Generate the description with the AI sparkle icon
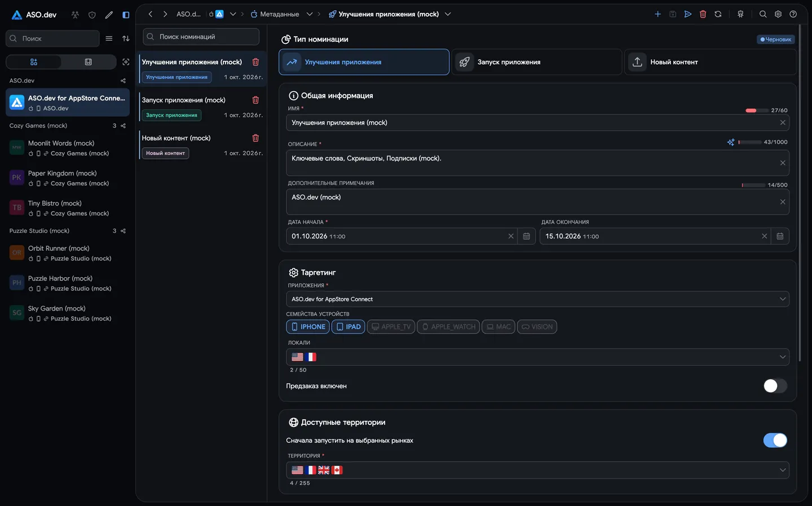 [731, 142]
